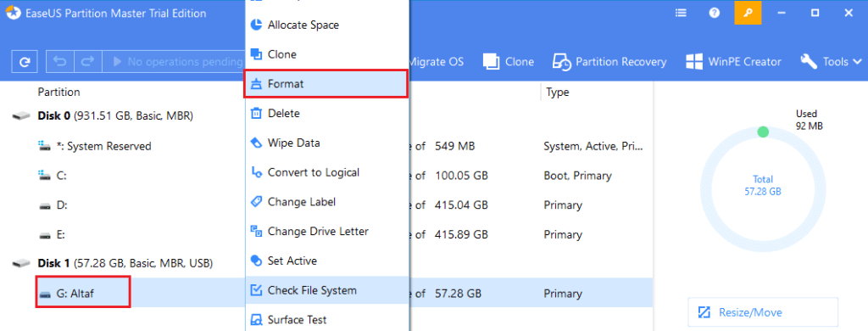The width and height of the screenshot is (868, 331).
Task: Open WinPE Creator
Action: pos(733,62)
